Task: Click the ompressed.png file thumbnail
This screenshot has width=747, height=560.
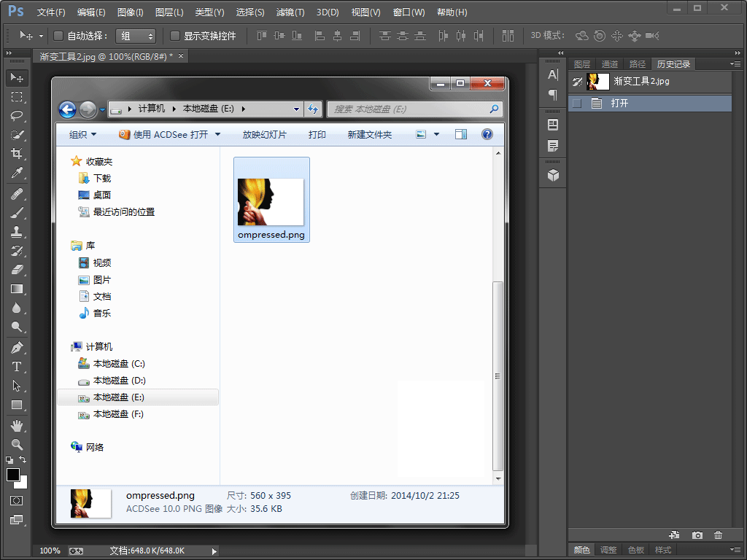Action: pyautogui.click(x=271, y=202)
